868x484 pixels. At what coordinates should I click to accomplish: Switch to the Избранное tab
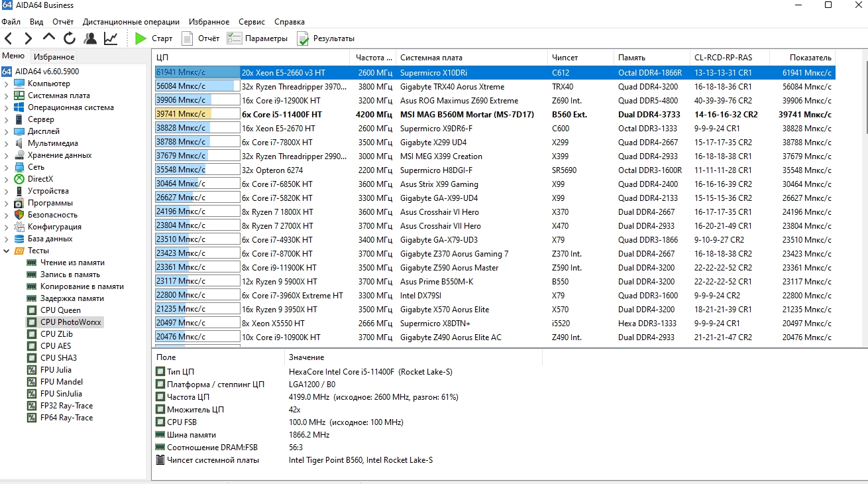[x=54, y=57]
